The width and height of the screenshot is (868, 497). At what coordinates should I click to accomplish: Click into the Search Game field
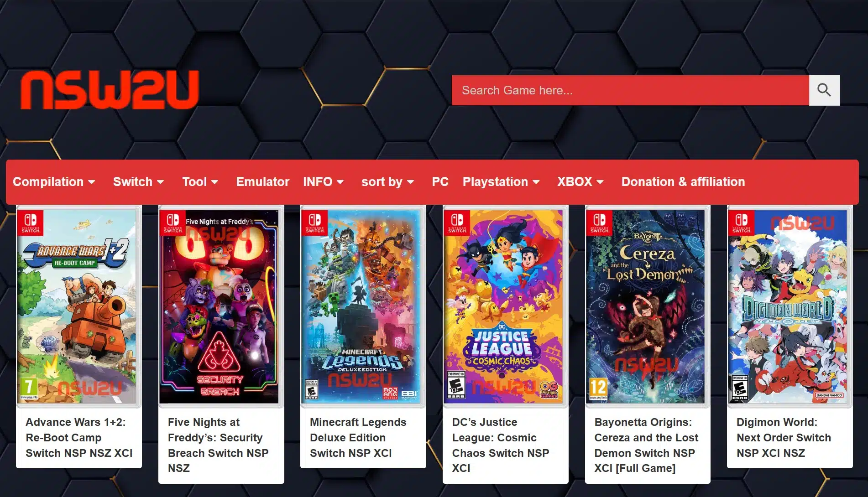click(x=630, y=90)
